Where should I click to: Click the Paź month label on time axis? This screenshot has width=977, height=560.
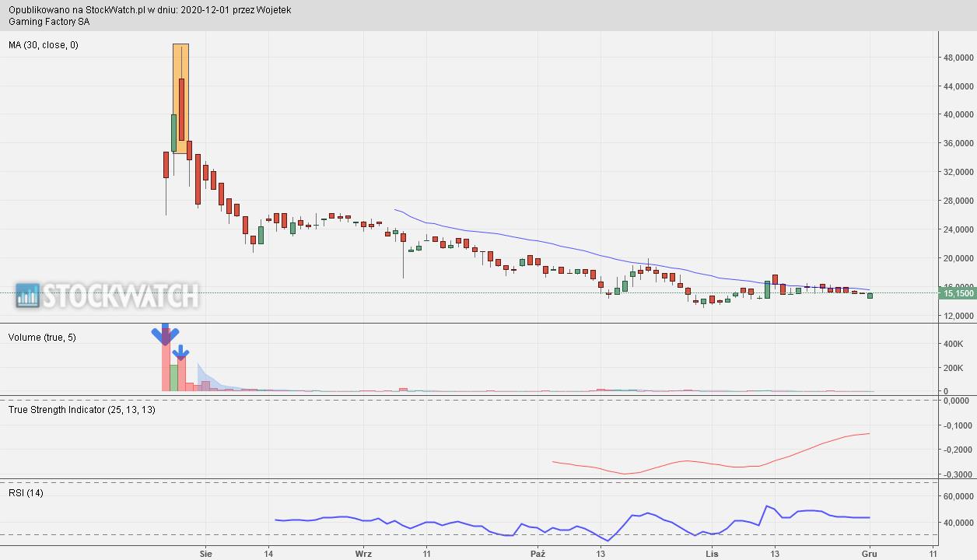click(x=538, y=554)
